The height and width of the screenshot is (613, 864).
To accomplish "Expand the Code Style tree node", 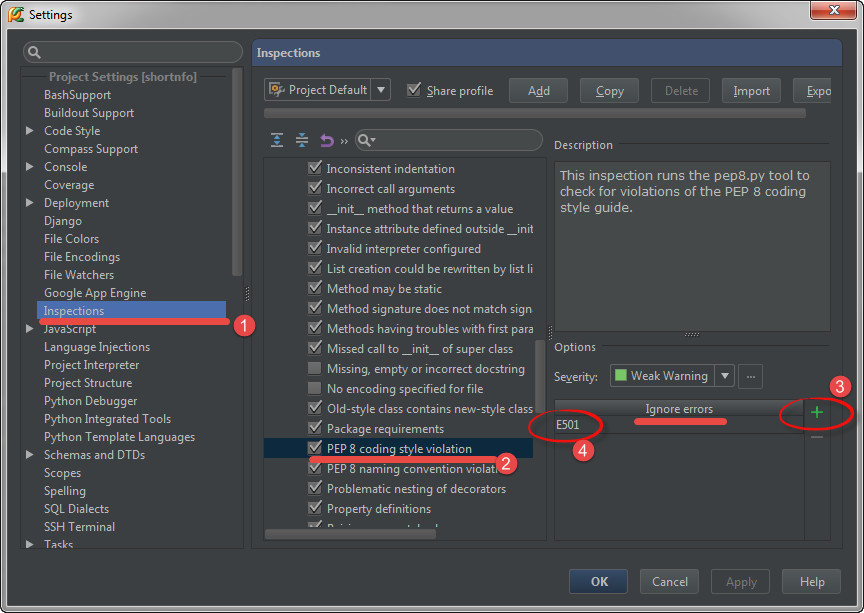I will coord(30,131).
